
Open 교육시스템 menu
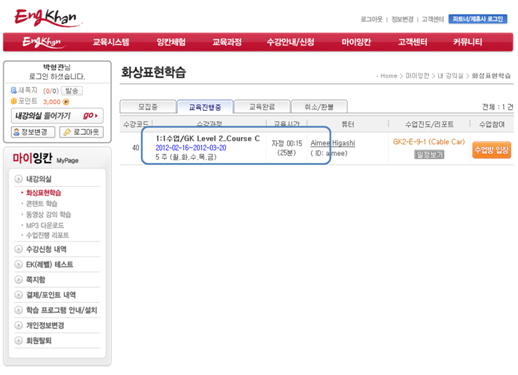(111, 42)
